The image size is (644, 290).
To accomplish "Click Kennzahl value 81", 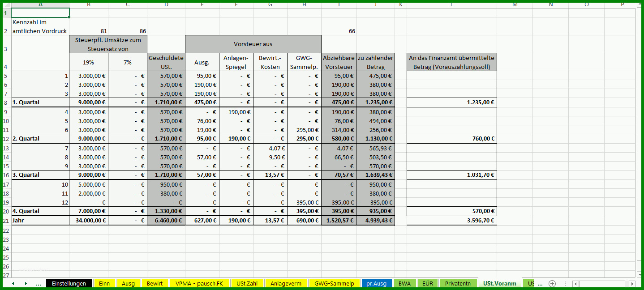I will coord(89,26).
